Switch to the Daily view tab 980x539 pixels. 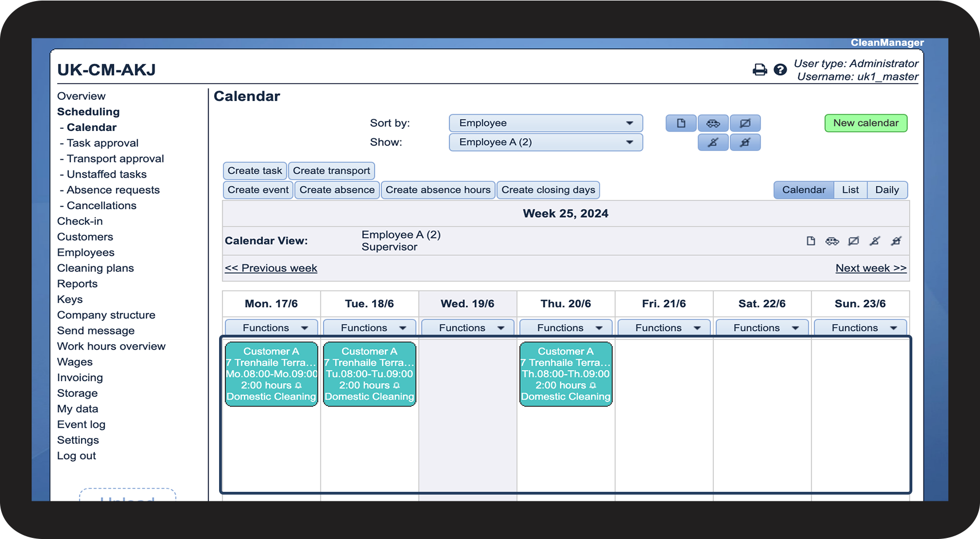click(x=887, y=190)
